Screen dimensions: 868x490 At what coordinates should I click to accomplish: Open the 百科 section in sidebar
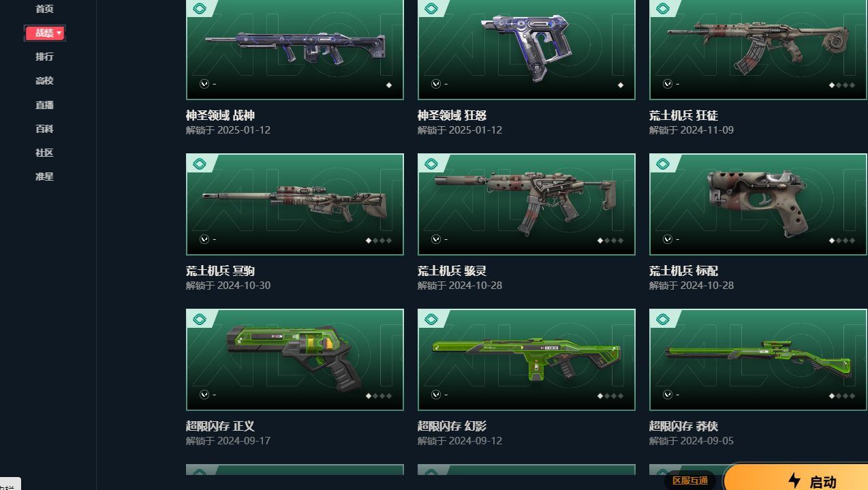tap(44, 129)
